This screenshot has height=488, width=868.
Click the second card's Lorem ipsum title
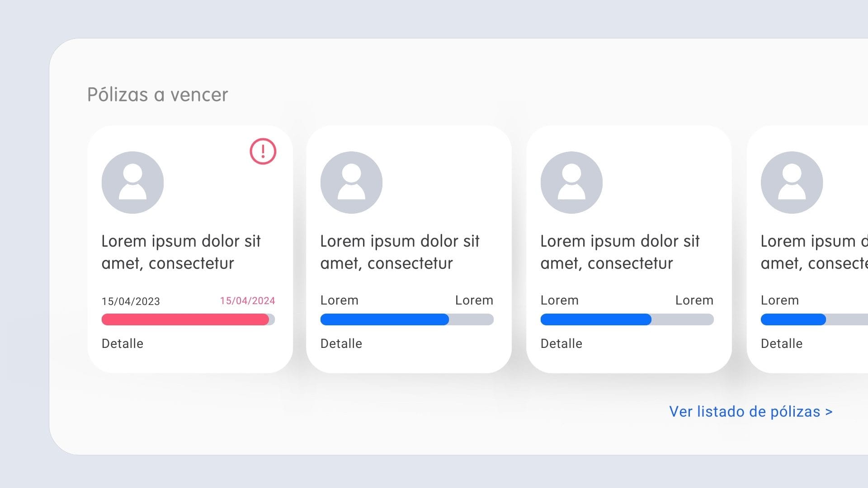(400, 252)
